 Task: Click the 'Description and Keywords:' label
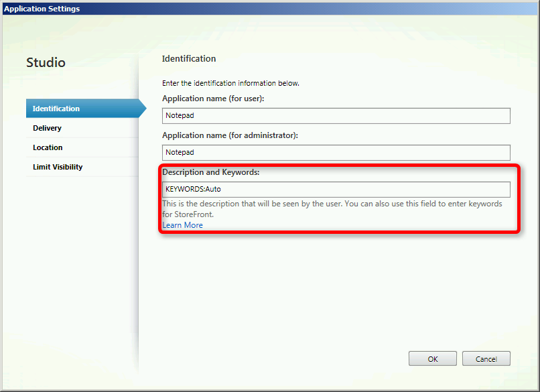click(211, 172)
